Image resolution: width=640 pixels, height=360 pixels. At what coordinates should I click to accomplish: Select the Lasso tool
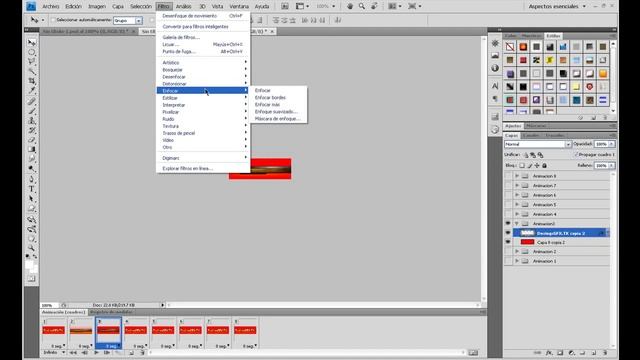[31, 62]
